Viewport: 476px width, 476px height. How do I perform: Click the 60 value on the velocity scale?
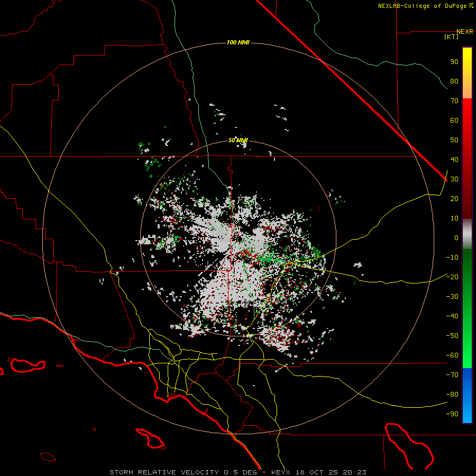click(454, 120)
